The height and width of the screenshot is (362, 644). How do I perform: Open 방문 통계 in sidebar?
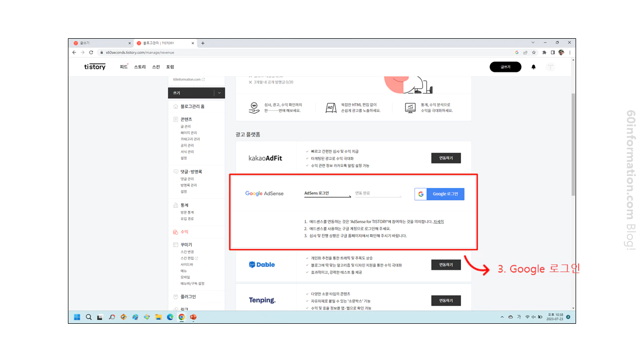tap(187, 212)
